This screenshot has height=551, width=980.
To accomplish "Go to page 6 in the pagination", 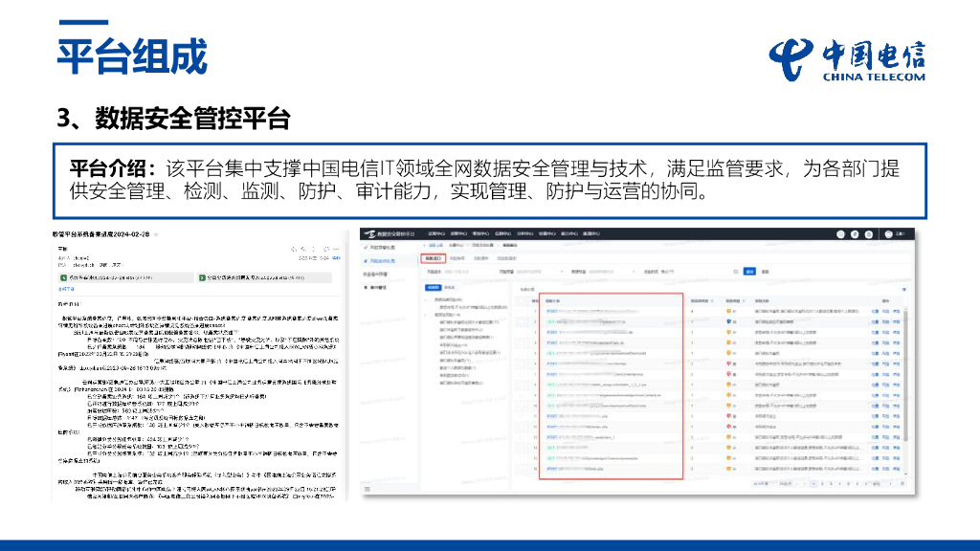I will point(857,483).
